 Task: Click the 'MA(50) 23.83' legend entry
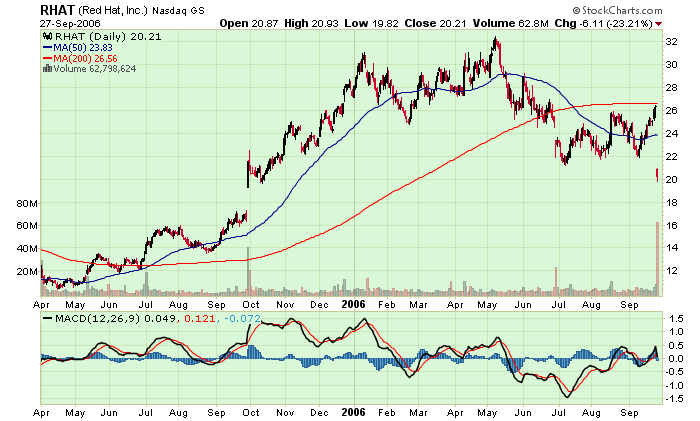tap(83, 47)
